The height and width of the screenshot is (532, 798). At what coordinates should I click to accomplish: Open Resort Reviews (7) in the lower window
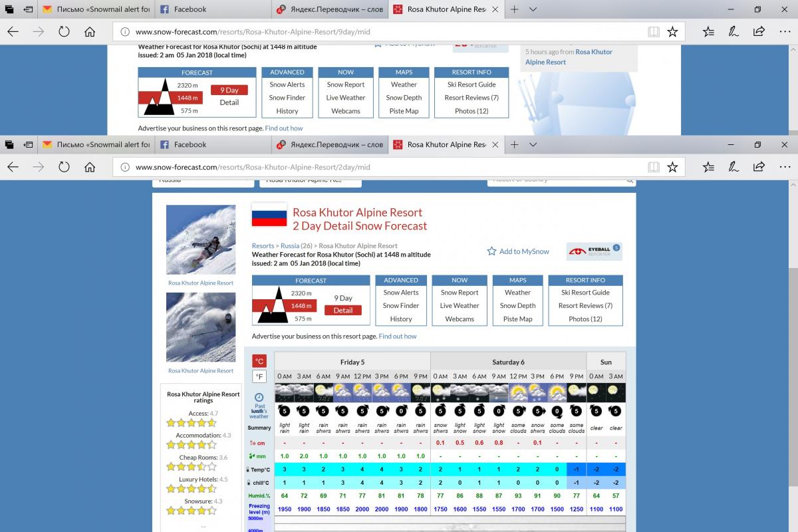tap(585, 306)
